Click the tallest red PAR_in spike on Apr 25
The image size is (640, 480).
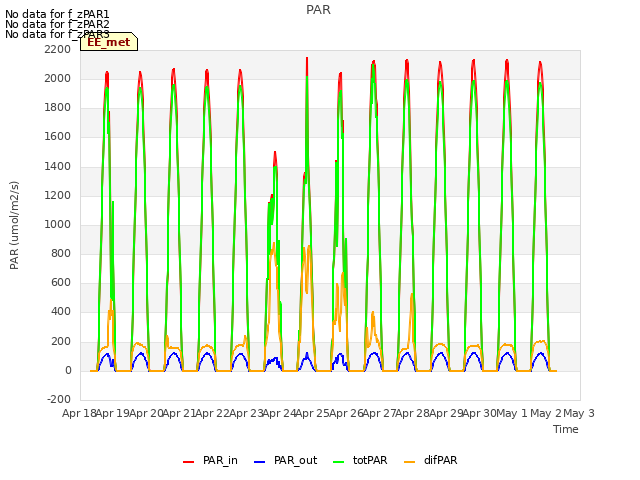tap(307, 65)
